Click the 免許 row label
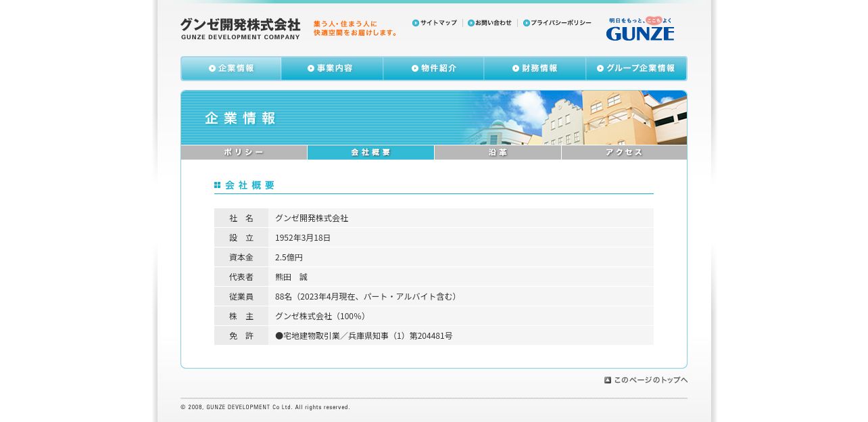Screen dimensions: 868x422 click(x=241, y=336)
